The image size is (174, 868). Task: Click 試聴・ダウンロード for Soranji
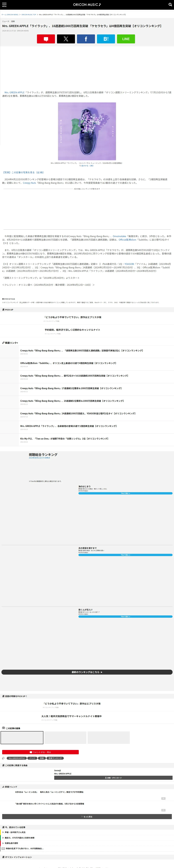pos(113,778)
